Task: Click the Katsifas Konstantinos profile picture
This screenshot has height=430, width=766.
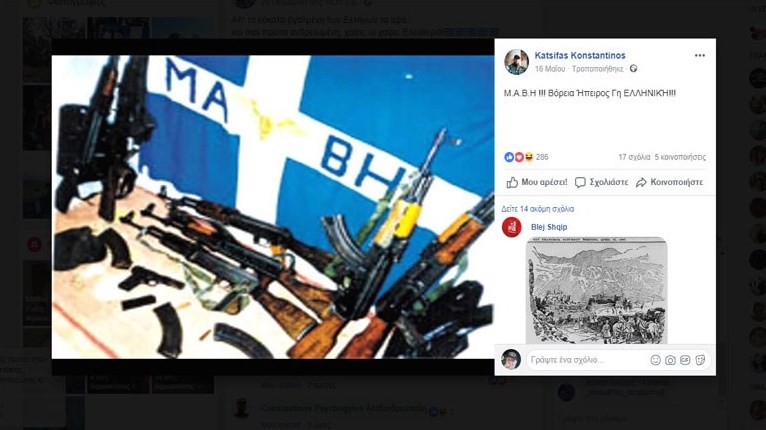Action: pos(516,62)
